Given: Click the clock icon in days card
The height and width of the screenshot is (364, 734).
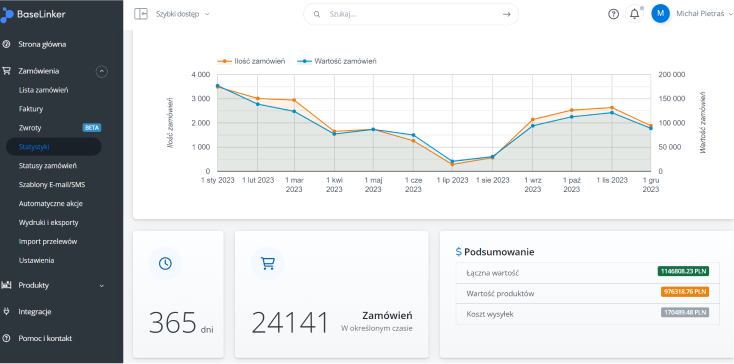Looking at the screenshot, I should (x=165, y=263).
